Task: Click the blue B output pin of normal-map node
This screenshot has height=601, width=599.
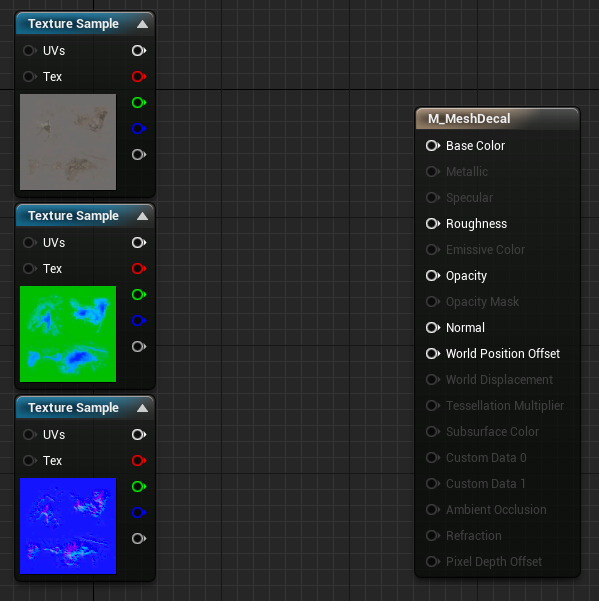Action: (x=139, y=512)
